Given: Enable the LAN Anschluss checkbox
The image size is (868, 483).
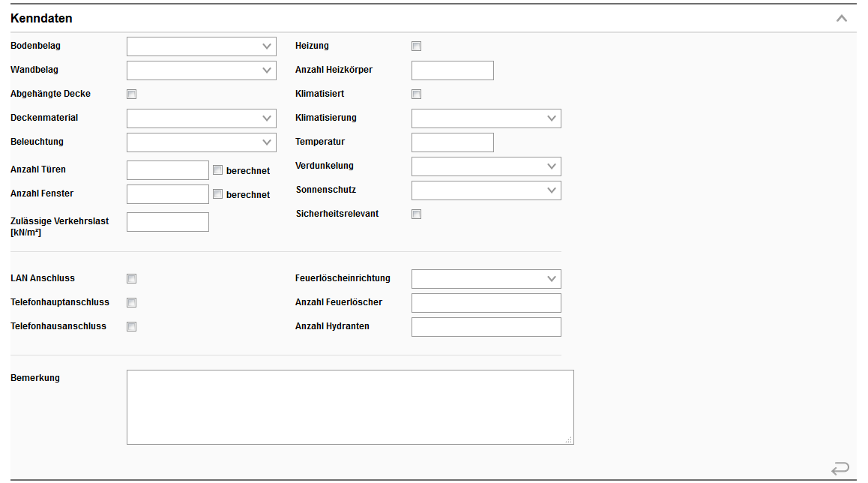Looking at the screenshot, I should tap(132, 279).
